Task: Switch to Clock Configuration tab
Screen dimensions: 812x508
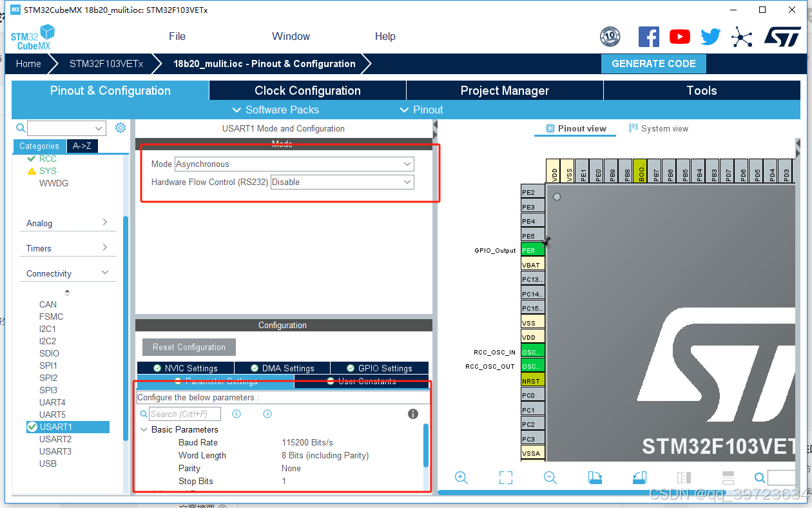Action: tap(307, 90)
